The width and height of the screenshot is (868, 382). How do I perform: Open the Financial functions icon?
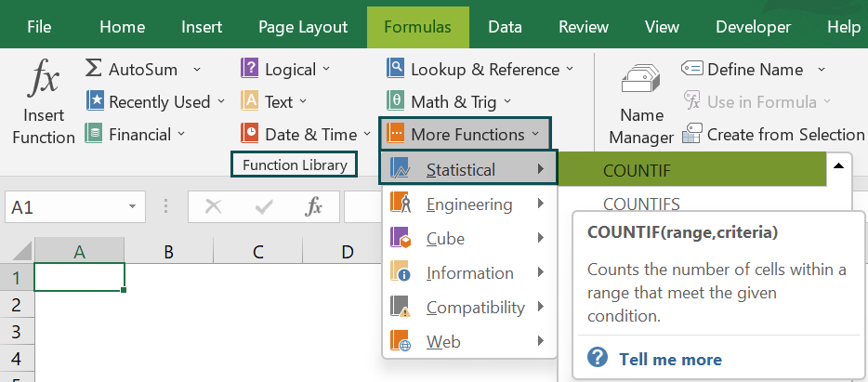(94, 134)
